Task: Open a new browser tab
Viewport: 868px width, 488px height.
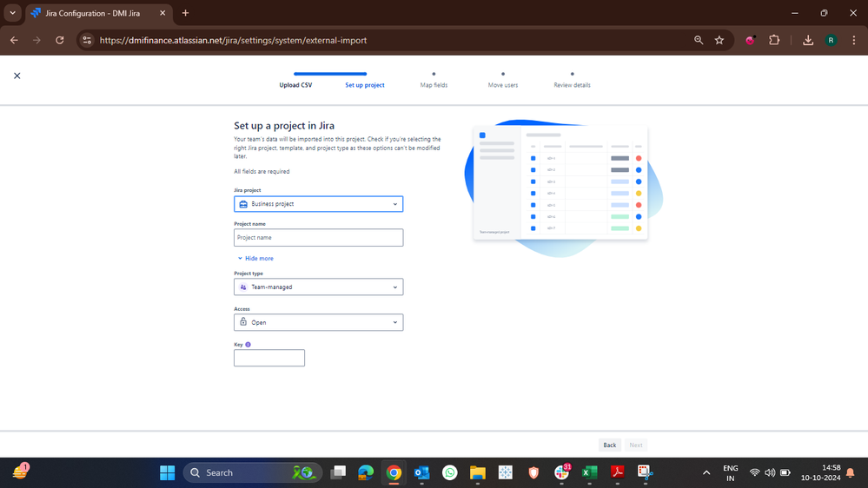Action: point(185,13)
